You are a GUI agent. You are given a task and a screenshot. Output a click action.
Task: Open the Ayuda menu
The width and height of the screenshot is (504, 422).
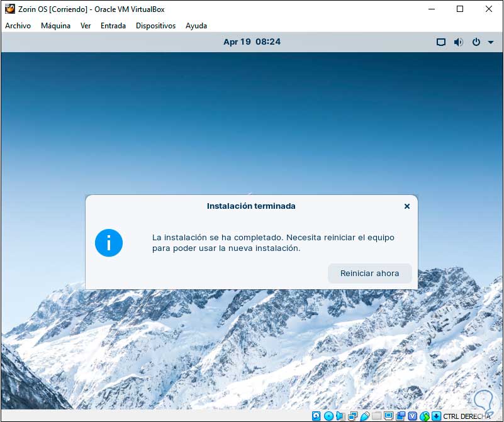pos(196,26)
